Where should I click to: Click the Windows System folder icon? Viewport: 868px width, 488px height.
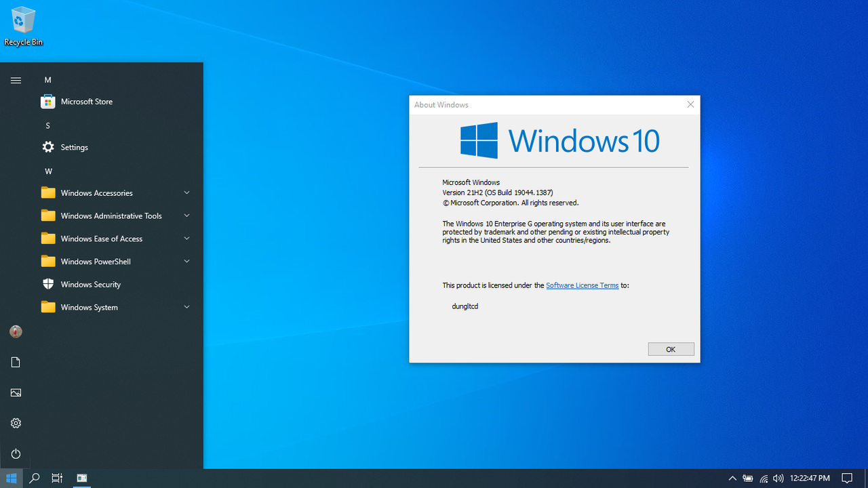(x=47, y=307)
